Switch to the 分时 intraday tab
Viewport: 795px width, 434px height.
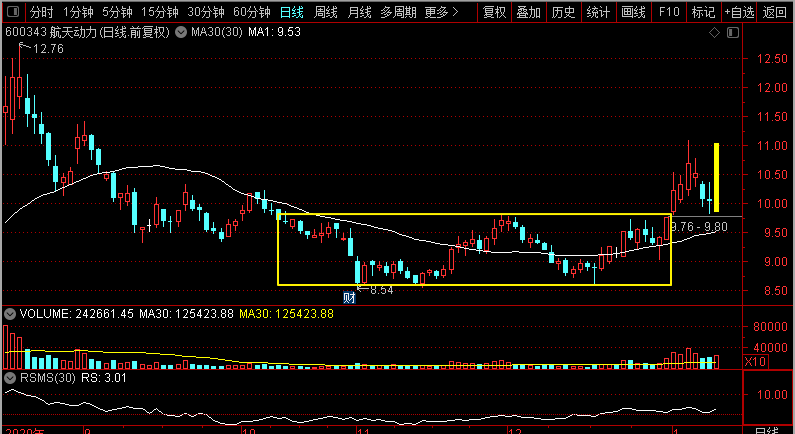40,13
